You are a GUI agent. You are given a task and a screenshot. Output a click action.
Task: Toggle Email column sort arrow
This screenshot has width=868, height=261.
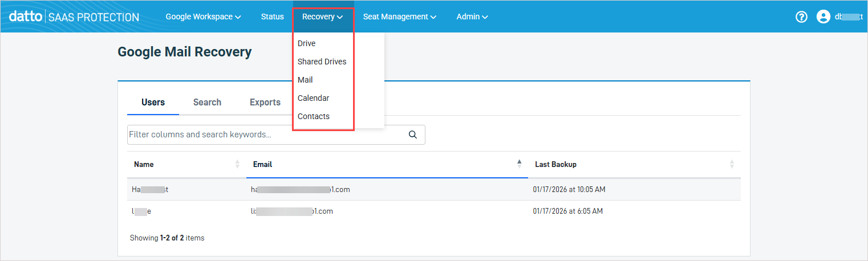[519, 164]
